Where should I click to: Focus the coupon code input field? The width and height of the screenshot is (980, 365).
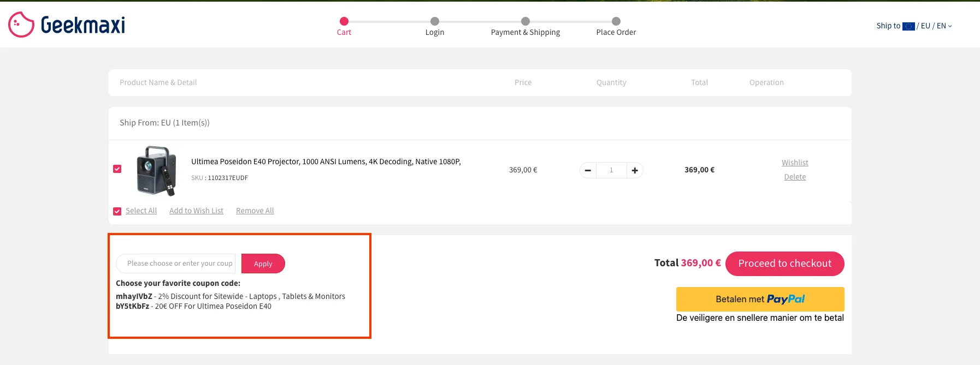176,264
